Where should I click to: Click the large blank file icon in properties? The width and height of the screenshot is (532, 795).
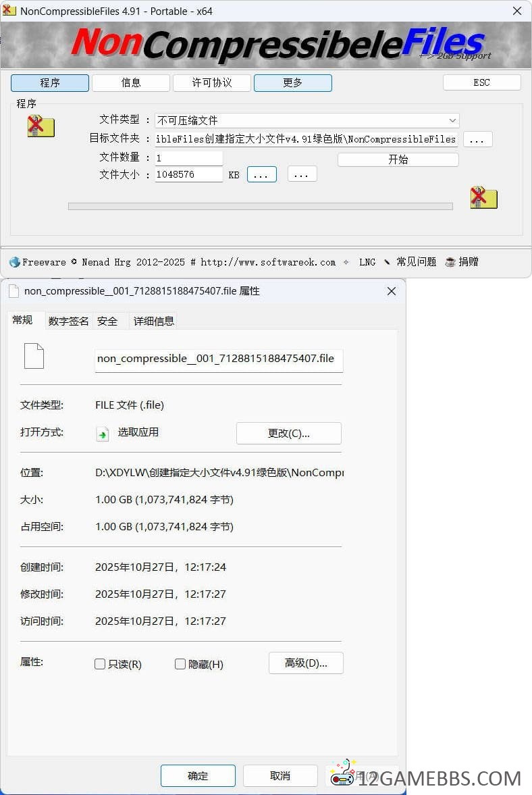(x=34, y=356)
